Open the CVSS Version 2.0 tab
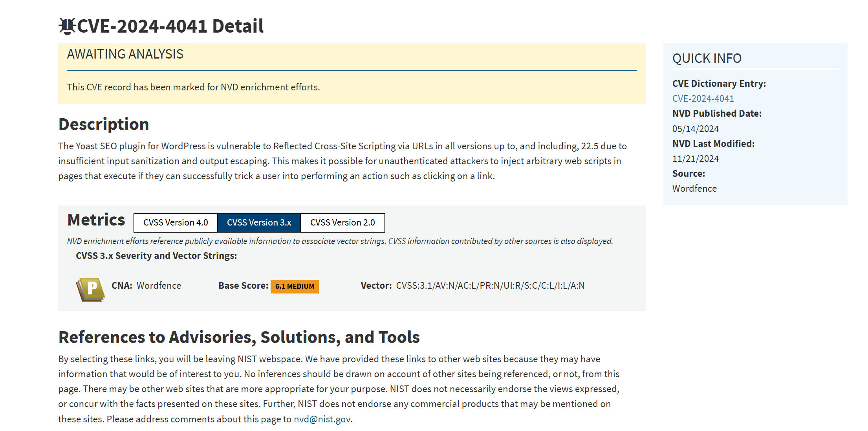The width and height of the screenshot is (868, 431). coord(342,223)
